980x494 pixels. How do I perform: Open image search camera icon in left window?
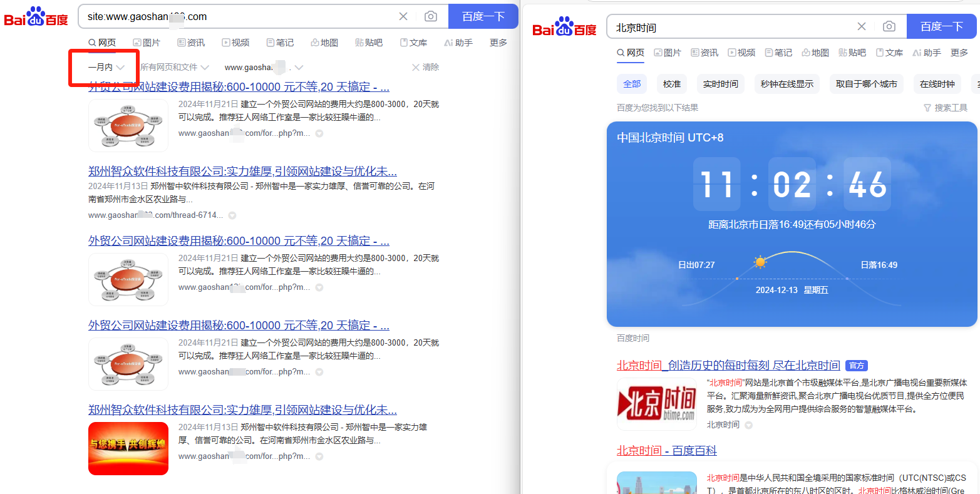pos(431,16)
